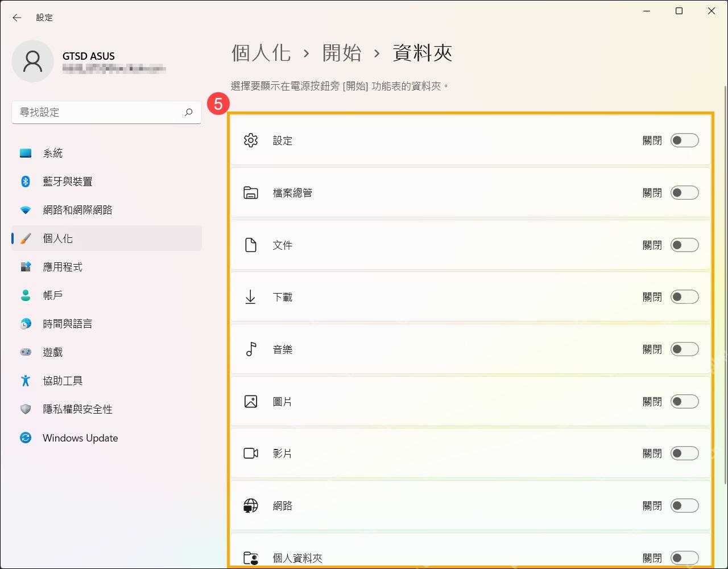Click the 藍牙與裝置 Bluetooth icon
The width and height of the screenshot is (728, 569).
point(26,182)
